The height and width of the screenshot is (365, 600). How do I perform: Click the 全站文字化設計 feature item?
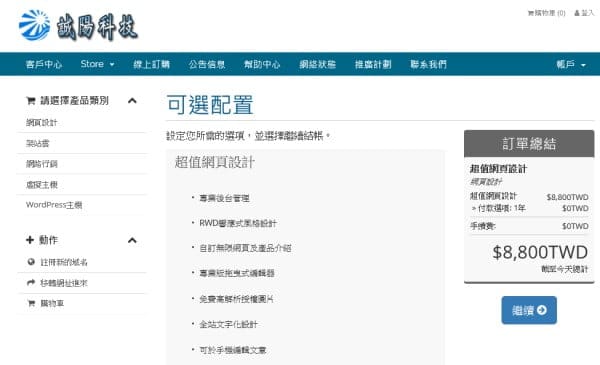[x=228, y=324]
